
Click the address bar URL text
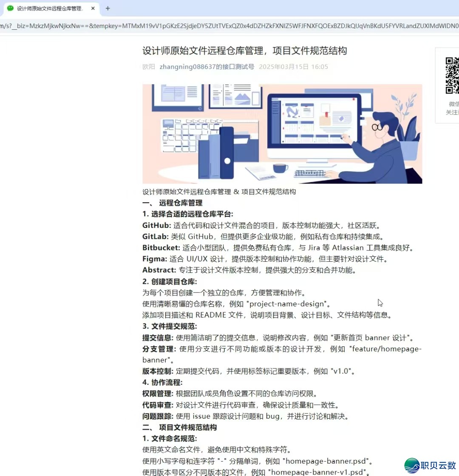(x=229, y=26)
